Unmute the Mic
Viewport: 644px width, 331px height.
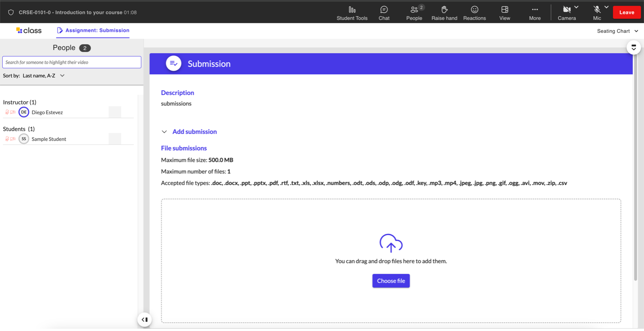597,13
